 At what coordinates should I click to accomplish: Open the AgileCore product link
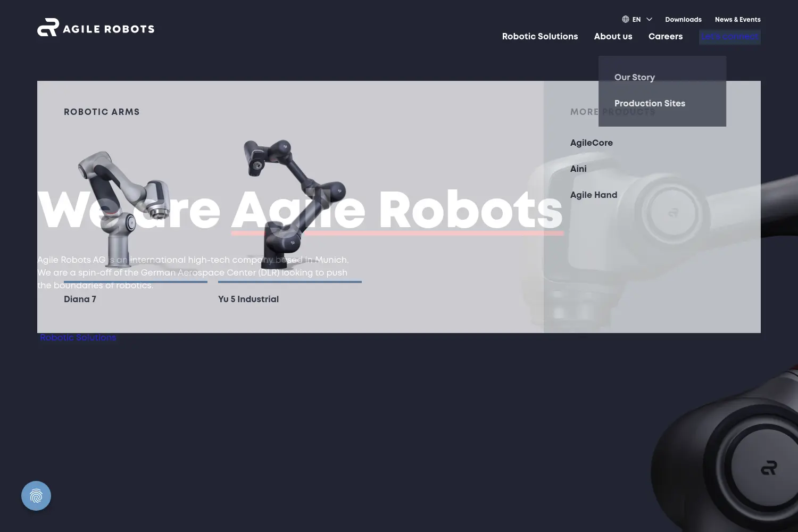point(592,143)
